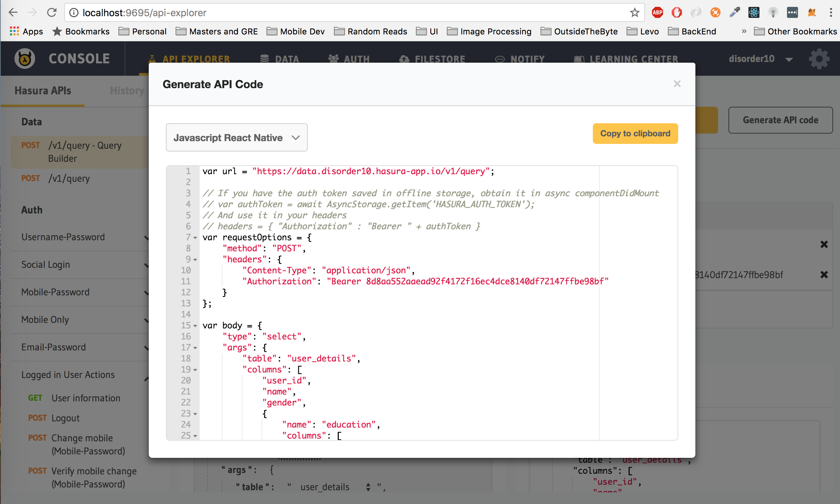Fold the body block at line 15
The width and height of the screenshot is (840, 504).
click(x=195, y=326)
